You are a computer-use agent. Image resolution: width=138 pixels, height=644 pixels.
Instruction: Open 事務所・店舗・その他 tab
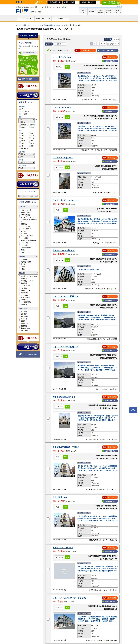coord(43,18)
